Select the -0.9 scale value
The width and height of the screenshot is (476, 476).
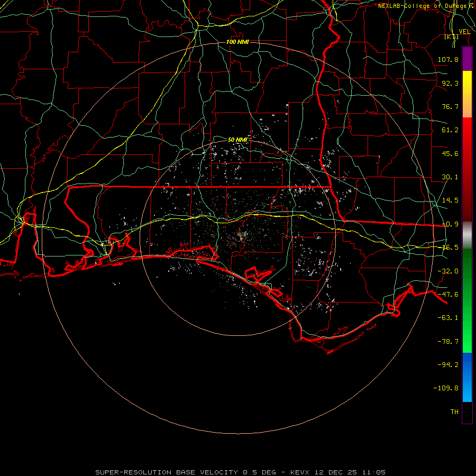[x=450, y=224]
